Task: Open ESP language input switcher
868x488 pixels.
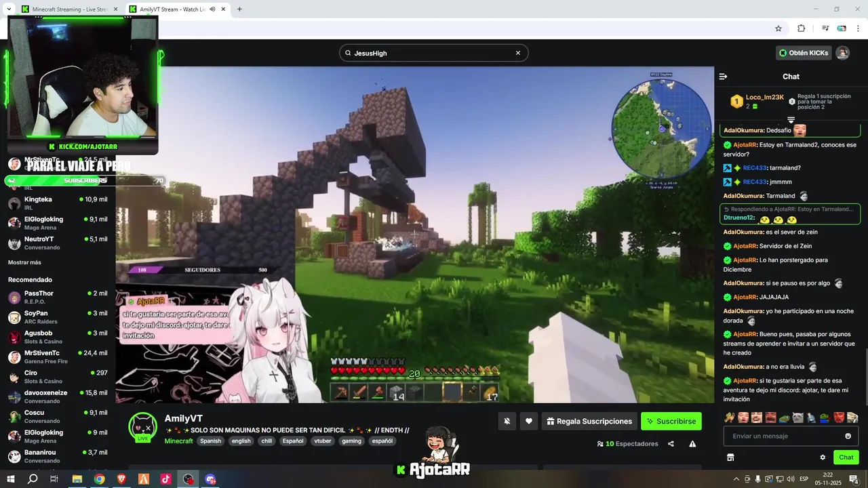Action: point(804,479)
